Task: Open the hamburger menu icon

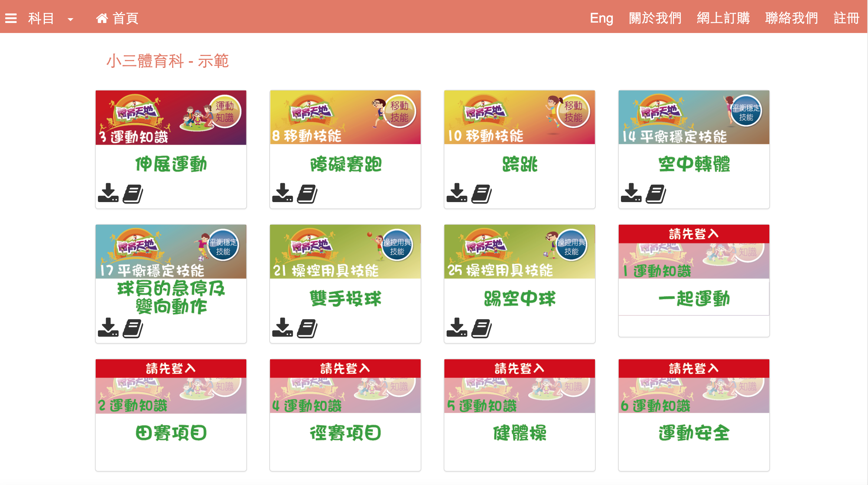Action: pos(11,18)
